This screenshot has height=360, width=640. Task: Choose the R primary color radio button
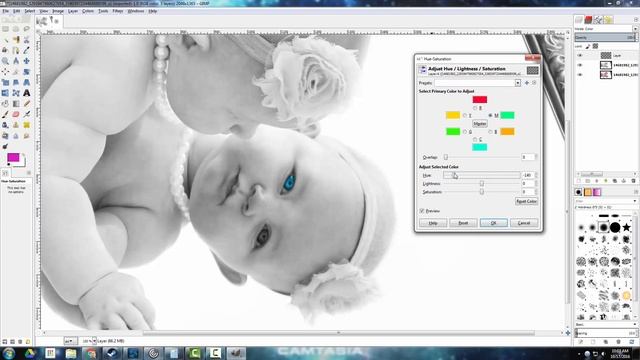(x=475, y=108)
